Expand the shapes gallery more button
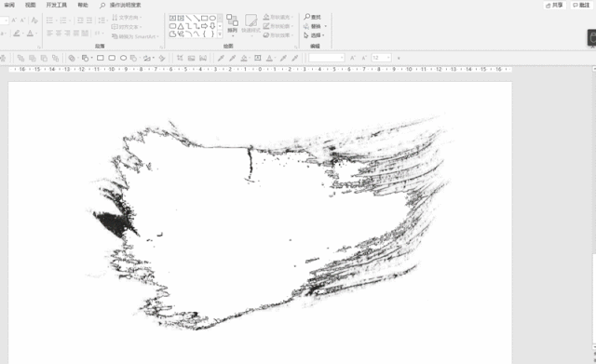Screen dimensions: 596x364 click(x=220, y=34)
